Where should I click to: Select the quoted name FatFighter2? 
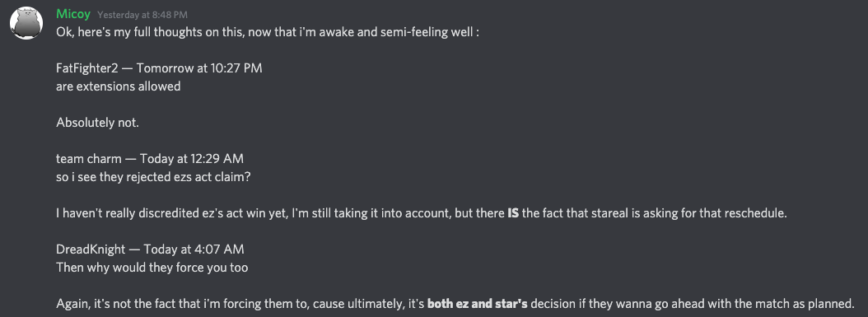87,68
